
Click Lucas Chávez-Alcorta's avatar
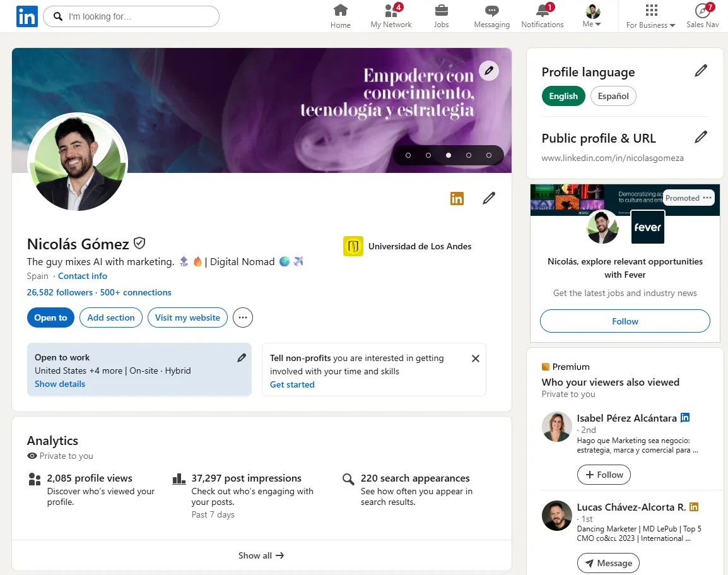[x=556, y=516]
